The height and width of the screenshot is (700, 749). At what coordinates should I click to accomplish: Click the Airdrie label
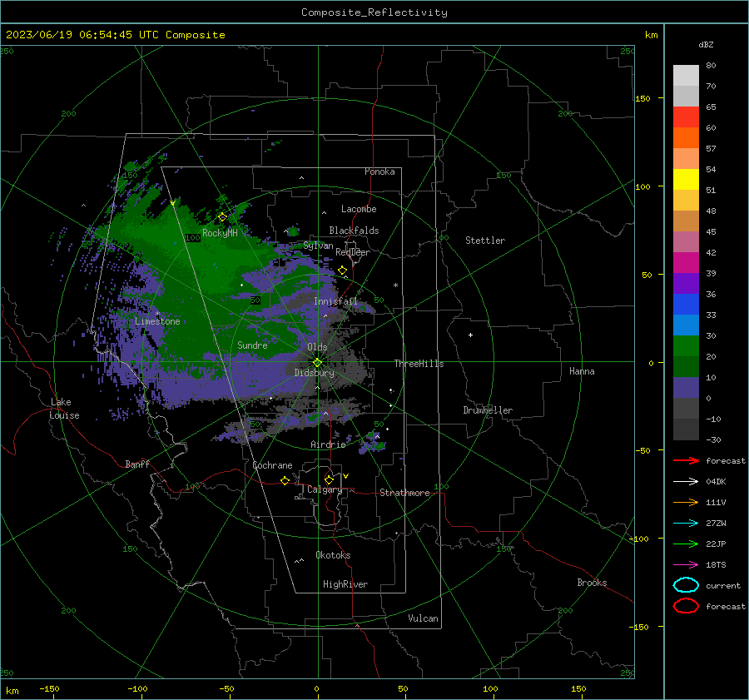tap(328, 444)
